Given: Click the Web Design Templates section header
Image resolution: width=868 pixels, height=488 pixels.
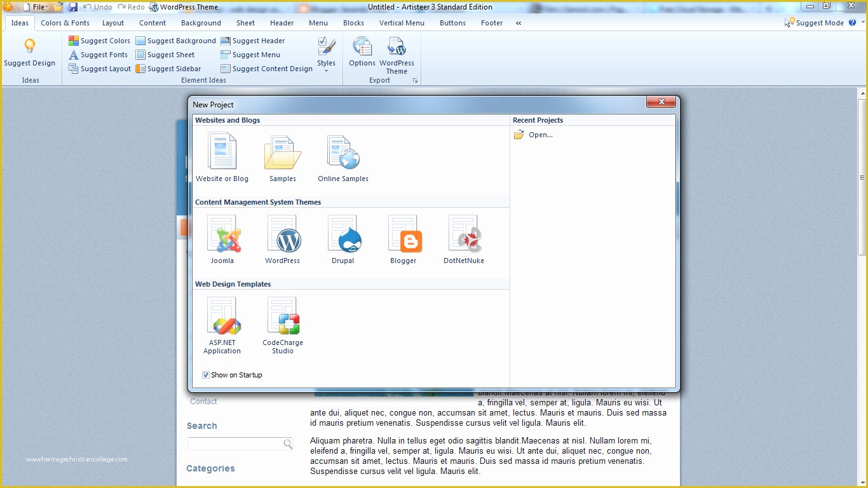Looking at the screenshot, I should coord(233,284).
